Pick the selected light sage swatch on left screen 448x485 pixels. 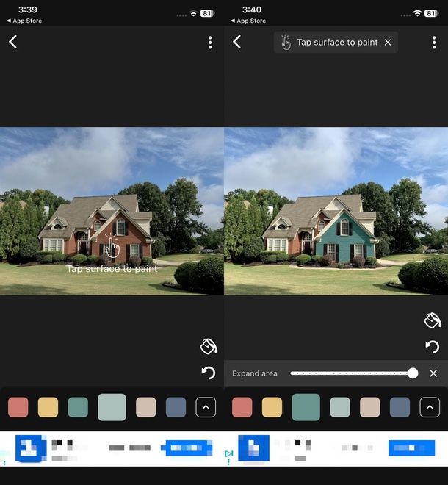(112, 407)
